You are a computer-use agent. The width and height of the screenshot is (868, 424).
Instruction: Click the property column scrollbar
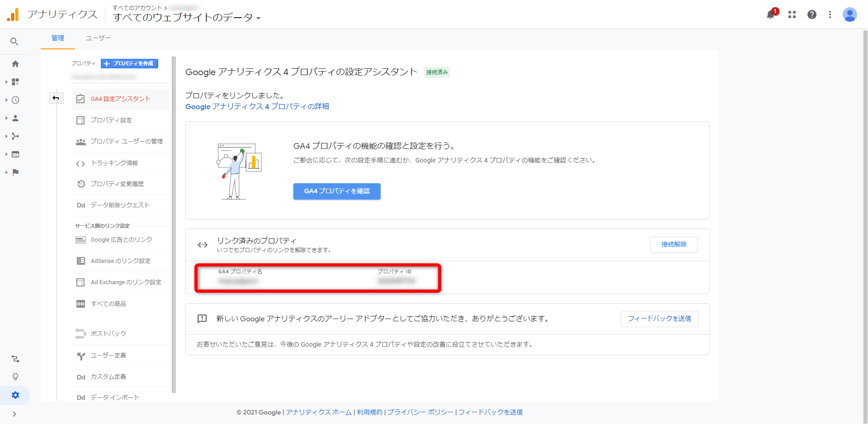[x=174, y=224]
